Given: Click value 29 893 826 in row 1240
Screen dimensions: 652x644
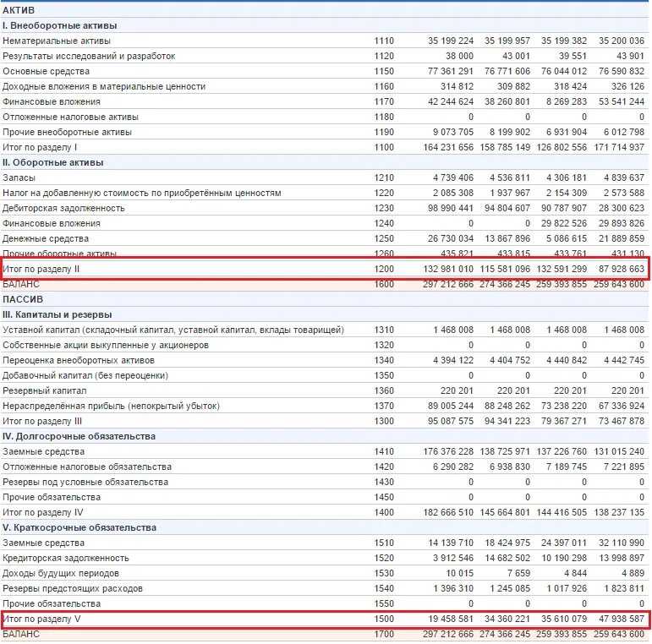Looking at the screenshot, I should (x=622, y=223).
